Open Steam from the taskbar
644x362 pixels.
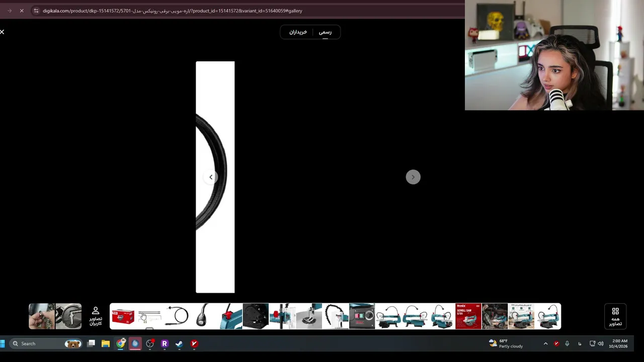(x=179, y=343)
